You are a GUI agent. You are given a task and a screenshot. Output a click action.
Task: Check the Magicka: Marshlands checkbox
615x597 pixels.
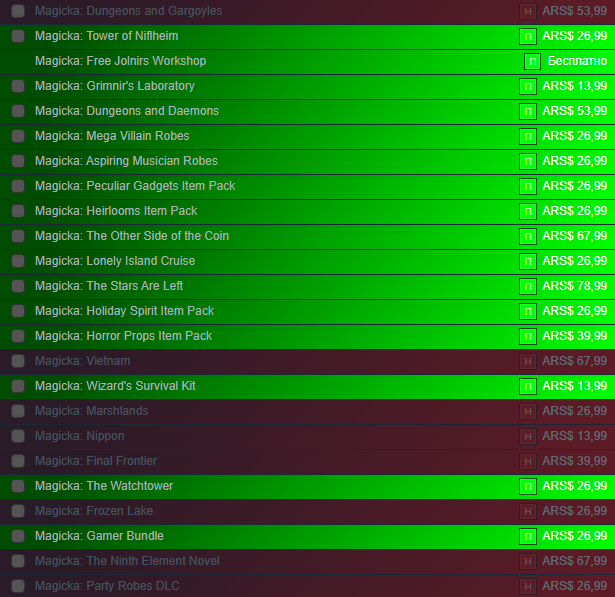18,411
